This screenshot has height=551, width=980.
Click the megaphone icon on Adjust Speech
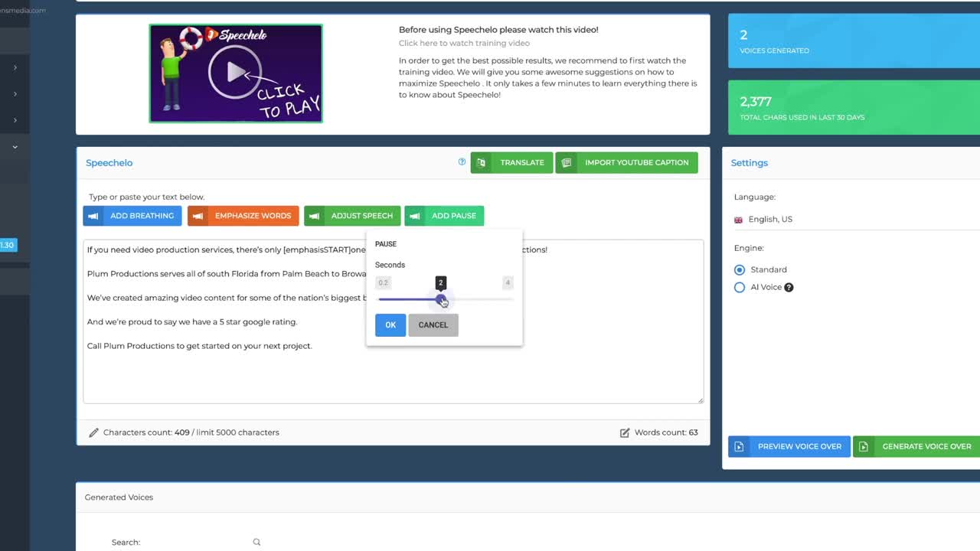tap(314, 216)
